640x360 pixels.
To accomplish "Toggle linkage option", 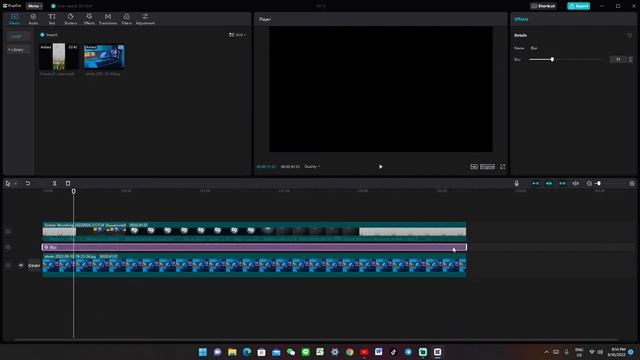I will [x=562, y=184].
